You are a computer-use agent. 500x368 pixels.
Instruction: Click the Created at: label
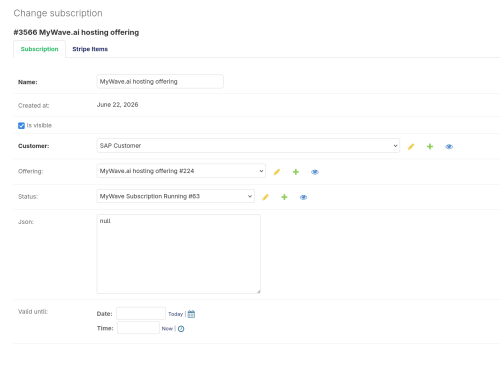[34, 106]
